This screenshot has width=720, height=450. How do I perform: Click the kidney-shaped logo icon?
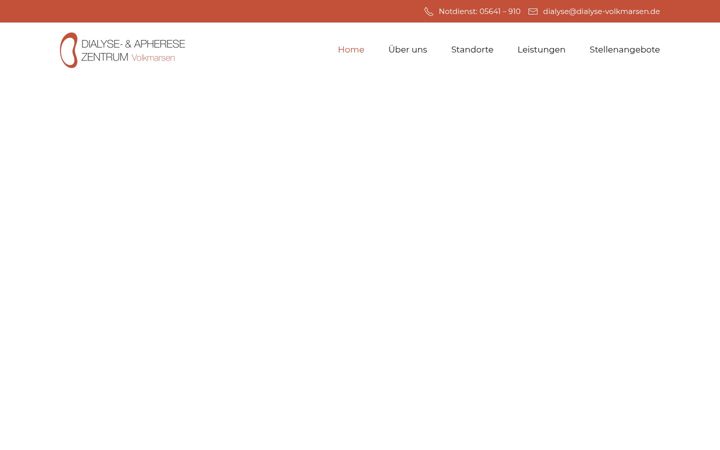pyautogui.click(x=69, y=50)
